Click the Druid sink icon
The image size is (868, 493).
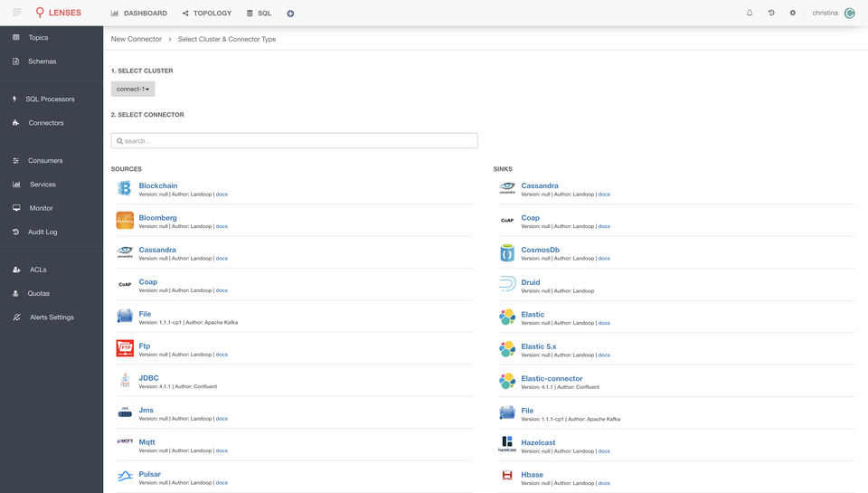point(507,284)
